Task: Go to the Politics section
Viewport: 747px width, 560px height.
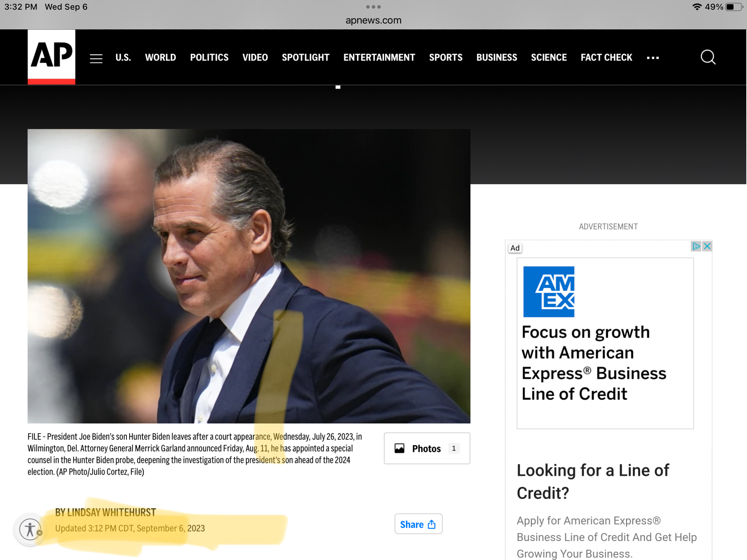Action: pos(209,57)
